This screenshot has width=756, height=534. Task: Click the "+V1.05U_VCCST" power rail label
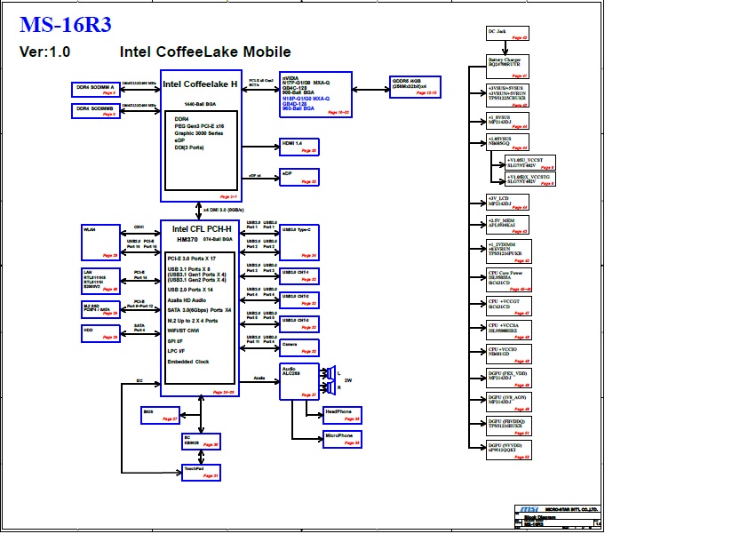coord(525,160)
